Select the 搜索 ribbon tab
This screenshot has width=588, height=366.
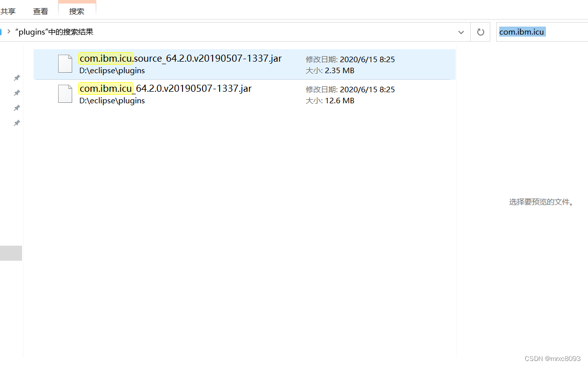pos(77,11)
